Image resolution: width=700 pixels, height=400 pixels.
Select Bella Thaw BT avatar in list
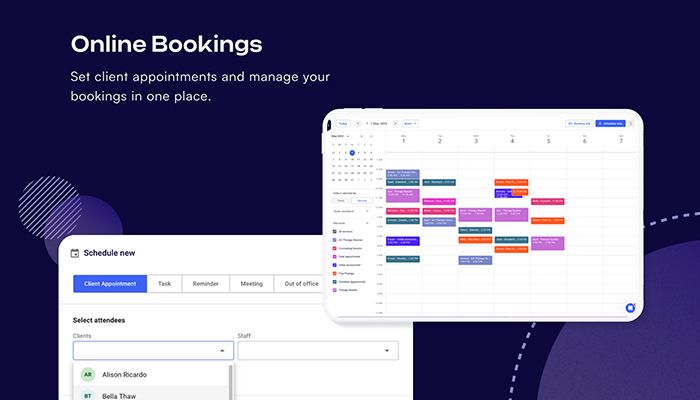[x=88, y=396]
